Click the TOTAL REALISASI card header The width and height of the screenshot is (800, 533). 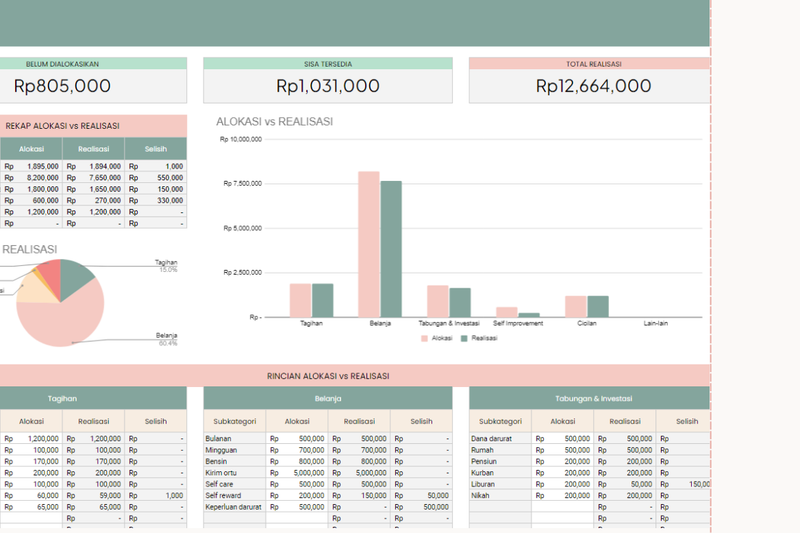click(590, 64)
